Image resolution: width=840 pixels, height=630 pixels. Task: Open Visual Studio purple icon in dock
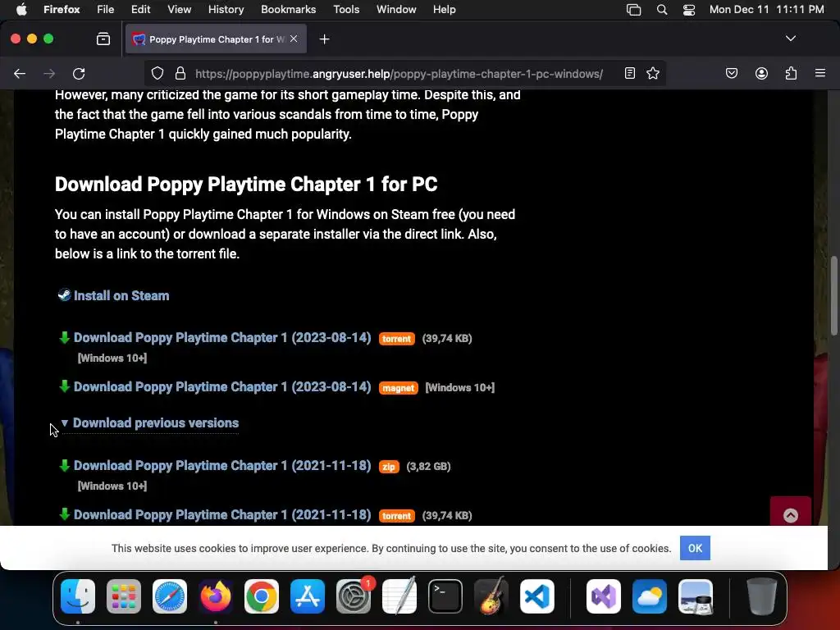604,596
